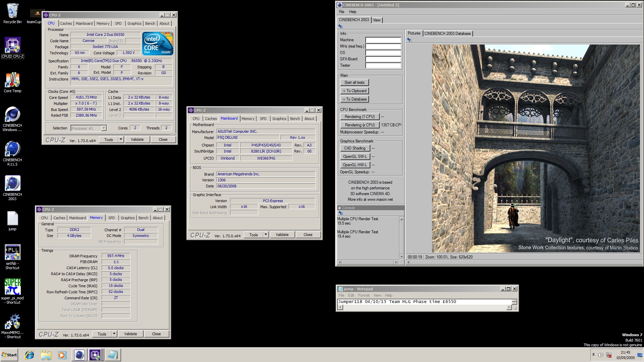Click Validate in top CPU-Z window

137,139
